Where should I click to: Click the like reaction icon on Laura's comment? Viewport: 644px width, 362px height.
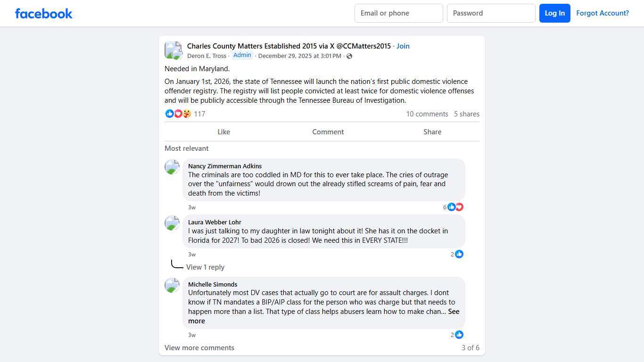click(459, 254)
